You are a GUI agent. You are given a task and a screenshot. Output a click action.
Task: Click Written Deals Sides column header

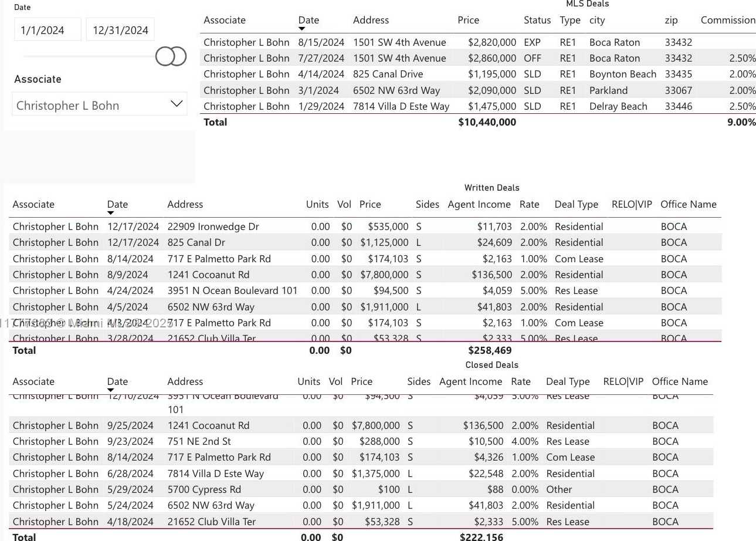click(x=428, y=204)
